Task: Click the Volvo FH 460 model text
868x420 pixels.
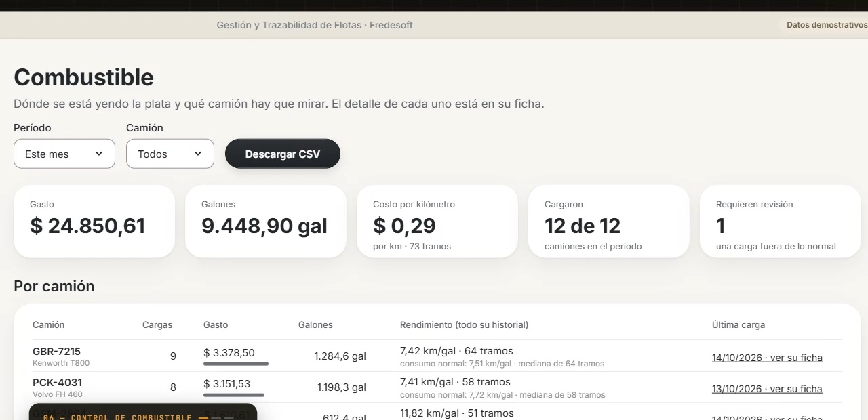Action: pos(58,394)
